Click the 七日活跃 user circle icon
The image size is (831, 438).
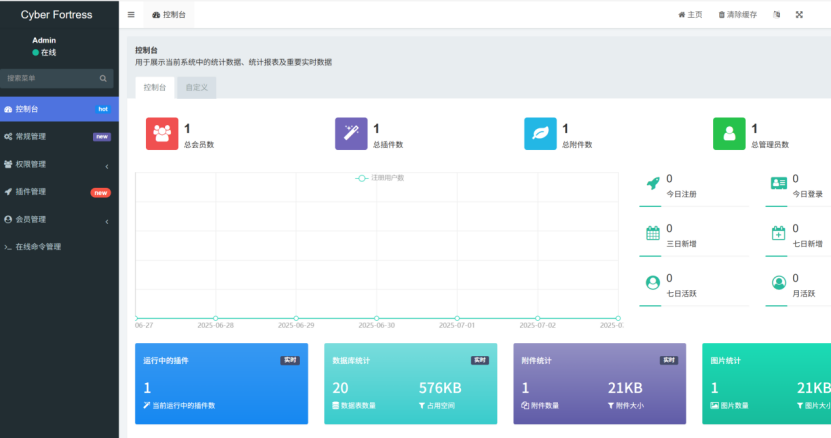653,283
